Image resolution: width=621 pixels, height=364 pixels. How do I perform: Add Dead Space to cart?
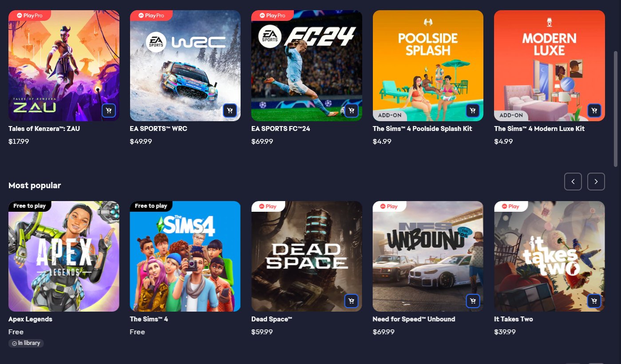[x=351, y=301]
